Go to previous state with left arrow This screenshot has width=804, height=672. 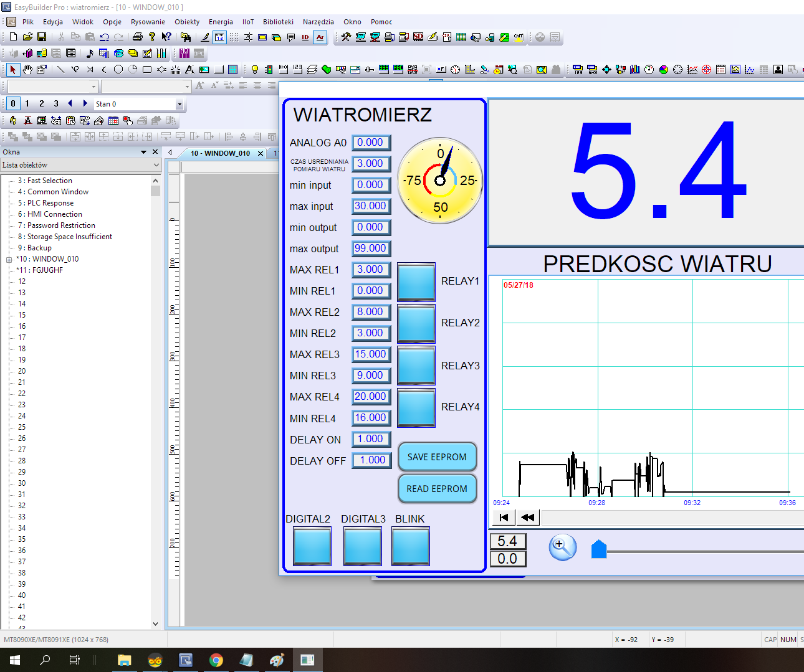point(70,103)
